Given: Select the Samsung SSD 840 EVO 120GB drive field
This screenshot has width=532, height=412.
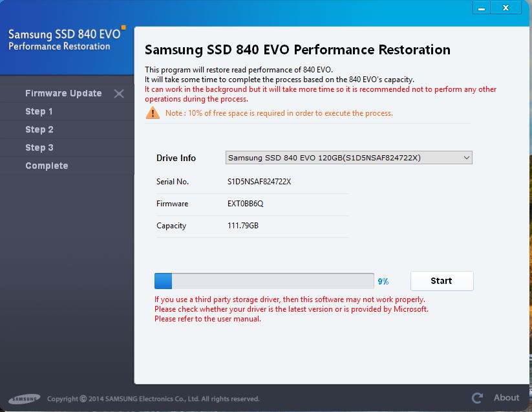Looking at the screenshot, I should tap(343, 158).
